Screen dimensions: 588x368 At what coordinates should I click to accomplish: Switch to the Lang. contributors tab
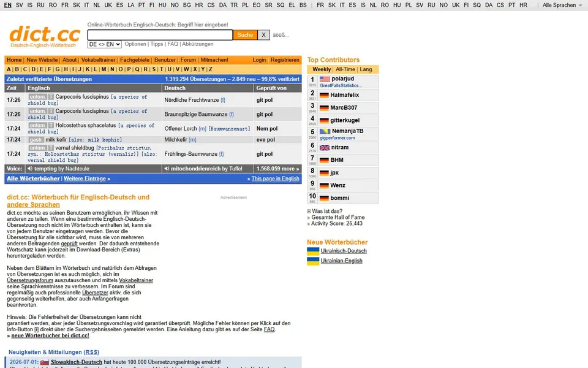click(x=366, y=69)
